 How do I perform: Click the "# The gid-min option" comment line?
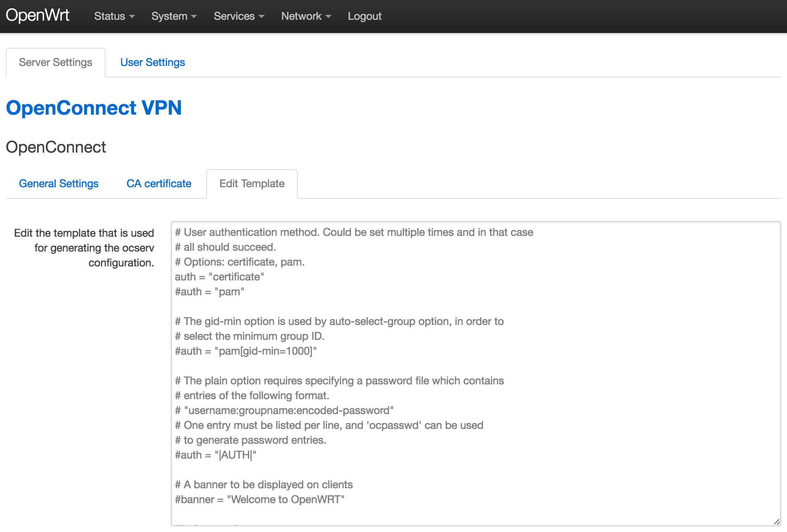pos(339,321)
